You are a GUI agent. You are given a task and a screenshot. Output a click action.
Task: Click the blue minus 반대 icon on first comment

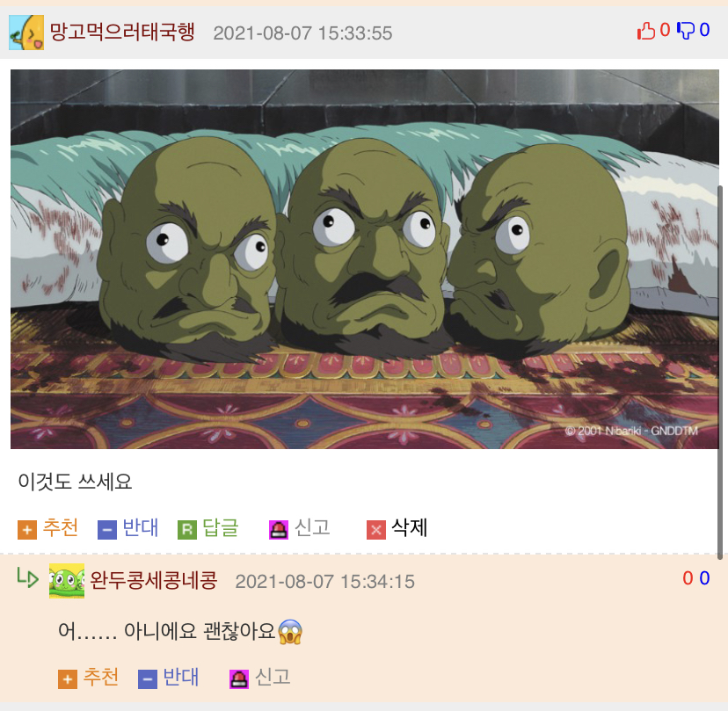106,530
